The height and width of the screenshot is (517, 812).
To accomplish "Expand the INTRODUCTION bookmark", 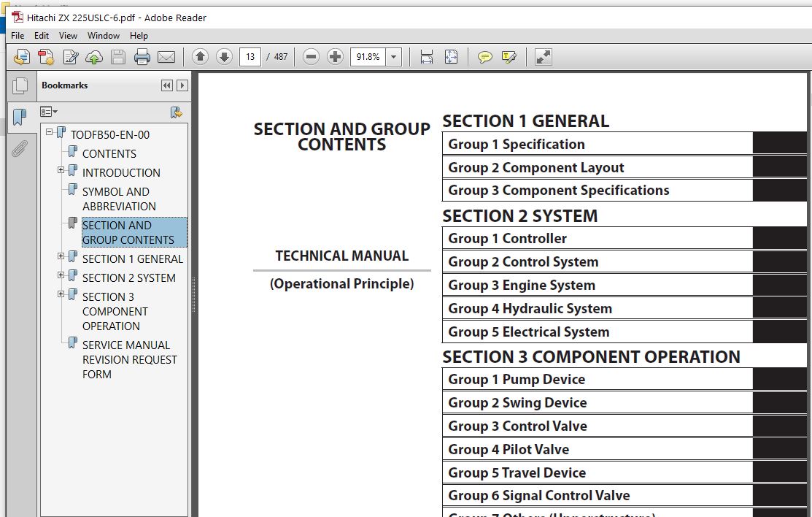I will 61,169.
